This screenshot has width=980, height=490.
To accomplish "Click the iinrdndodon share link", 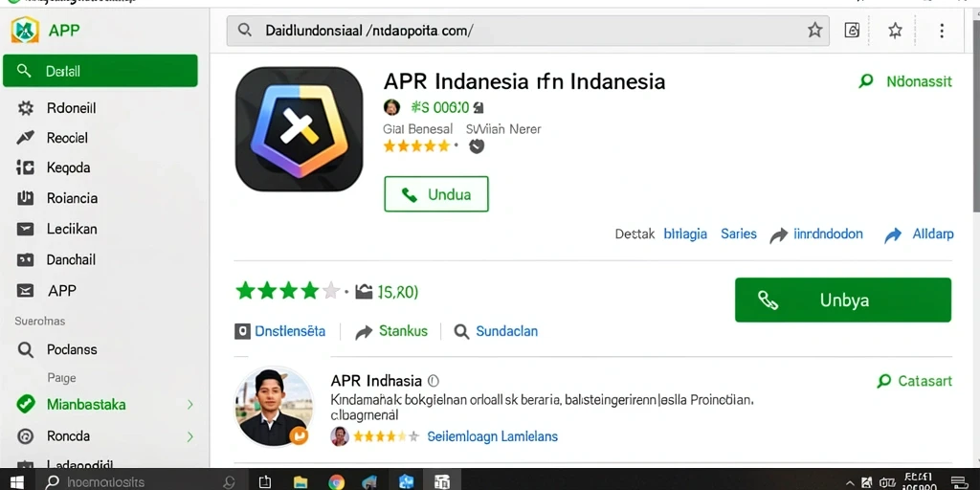I will (816, 234).
